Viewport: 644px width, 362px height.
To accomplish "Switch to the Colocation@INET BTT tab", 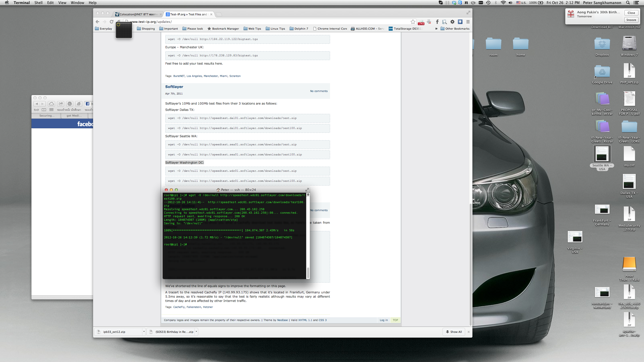I will (x=137, y=14).
